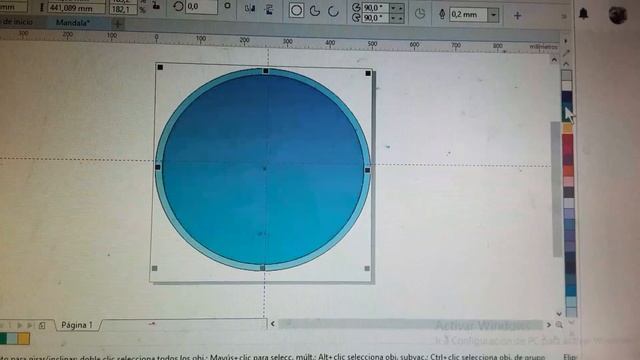This screenshot has width=640, height=360.
Task: Click the add page icon beside Página 1
Action: coord(42,325)
